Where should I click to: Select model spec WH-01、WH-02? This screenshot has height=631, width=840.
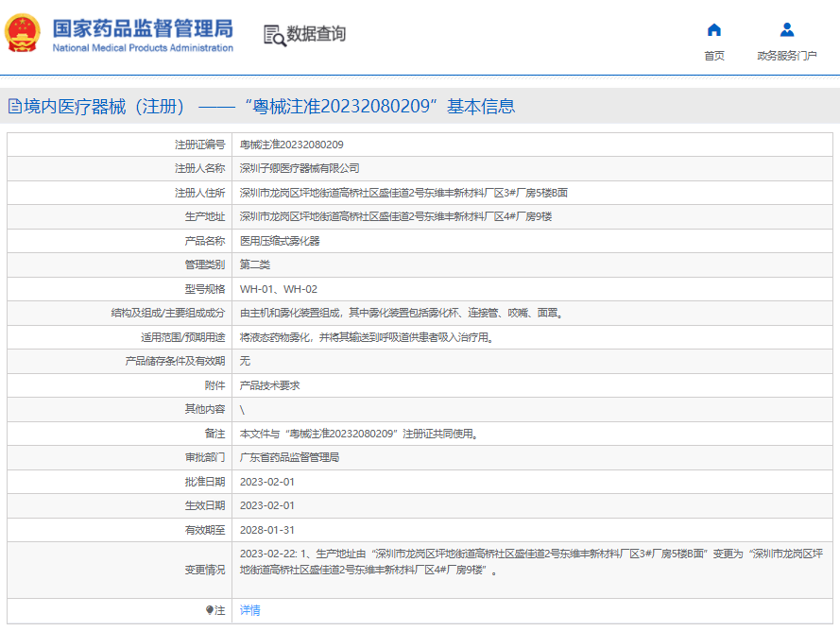(x=279, y=289)
